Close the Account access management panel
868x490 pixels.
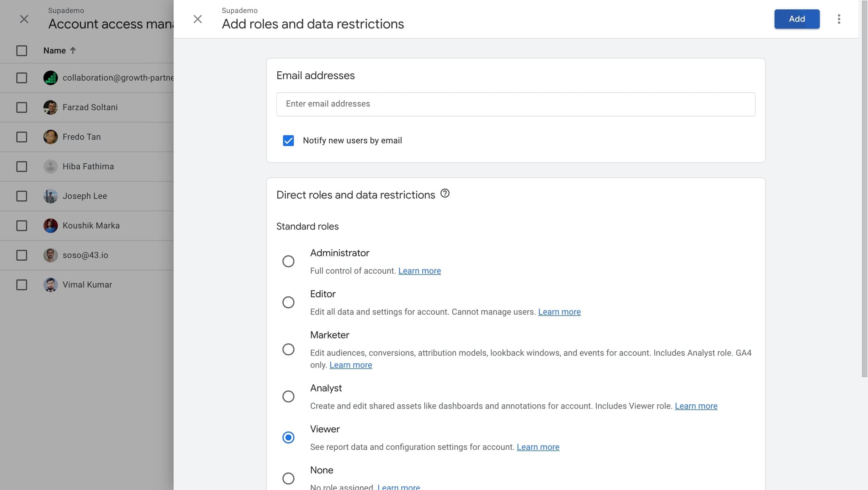click(24, 19)
